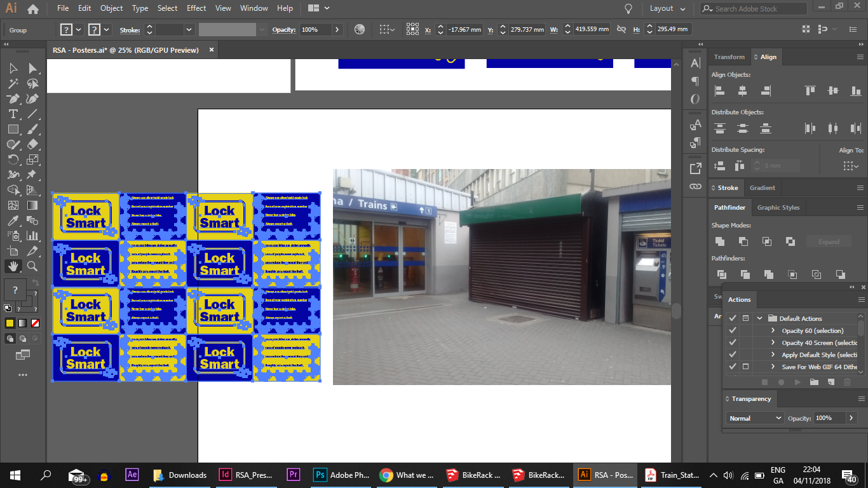Expand the Opacity 60 (selection) action

773,330
